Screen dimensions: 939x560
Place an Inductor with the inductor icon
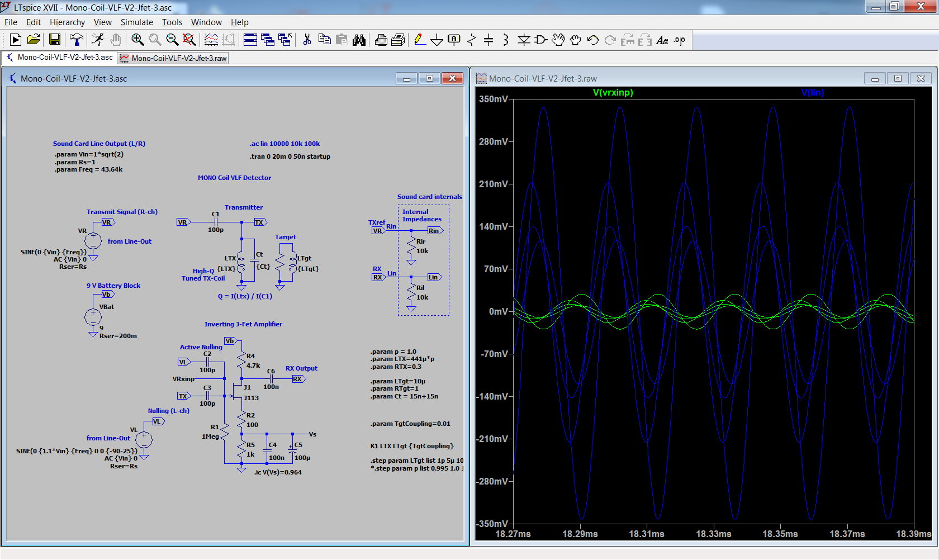(x=506, y=40)
